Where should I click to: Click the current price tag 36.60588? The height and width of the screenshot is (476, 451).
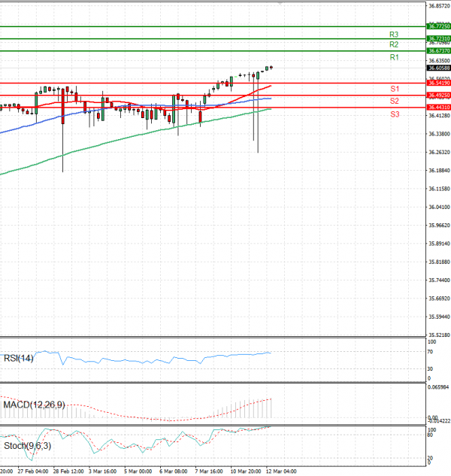[439, 68]
